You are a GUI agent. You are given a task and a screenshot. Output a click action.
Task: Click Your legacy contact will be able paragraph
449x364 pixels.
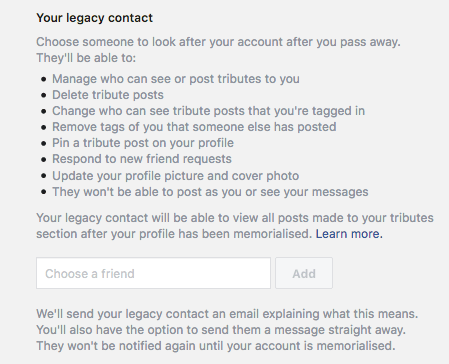(235, 226)
